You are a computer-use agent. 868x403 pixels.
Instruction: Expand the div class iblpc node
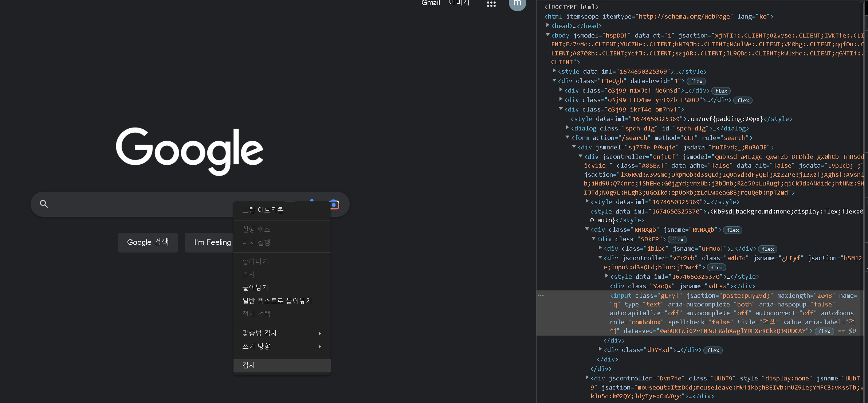tap(600, 248)
